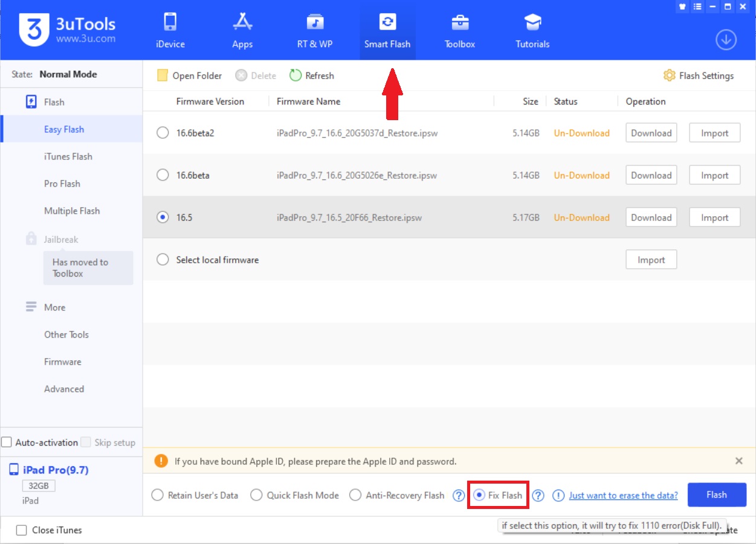The image size is (756, 544).
Task: Select Other Tools in sidebar
Action: [66, 334]
